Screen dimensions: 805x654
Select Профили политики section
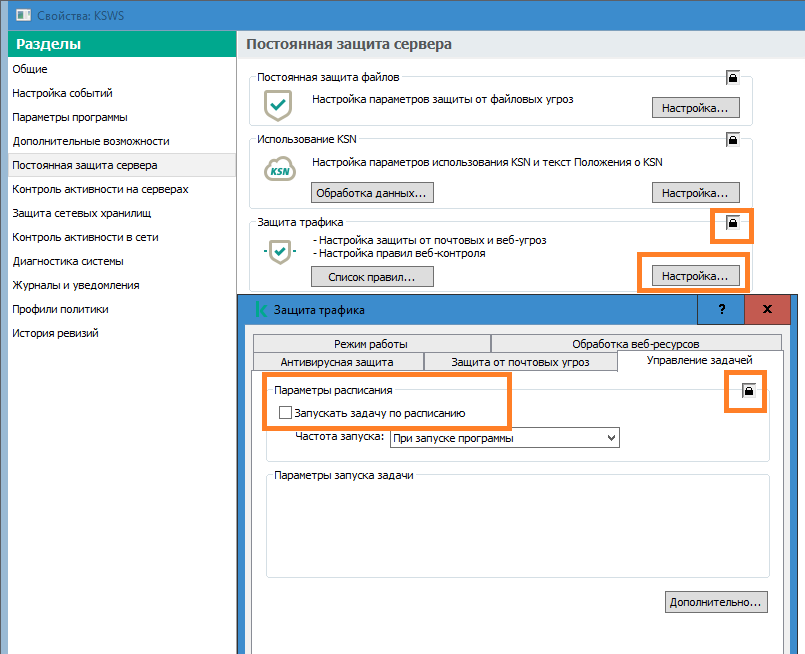coord(122,309)
